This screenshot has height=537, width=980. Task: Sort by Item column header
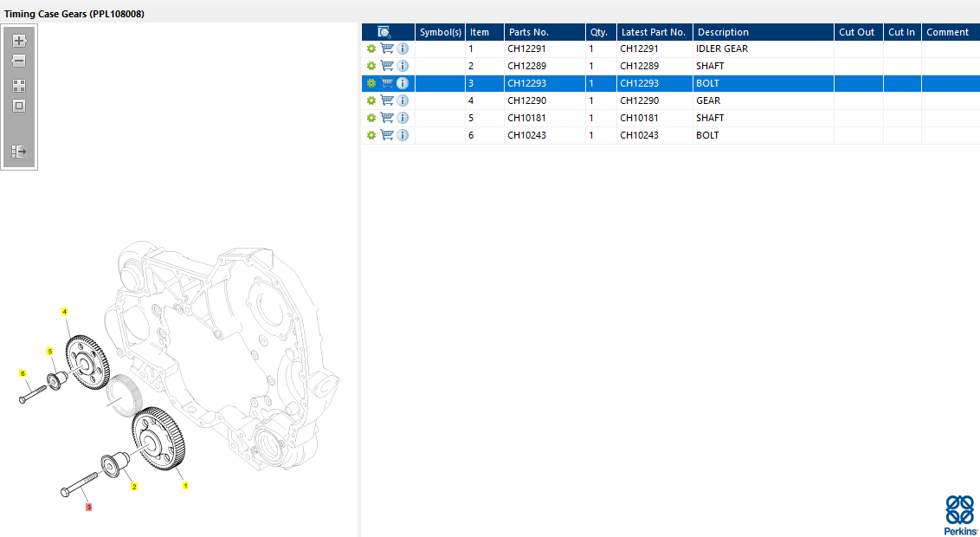[x=485, y=32]
